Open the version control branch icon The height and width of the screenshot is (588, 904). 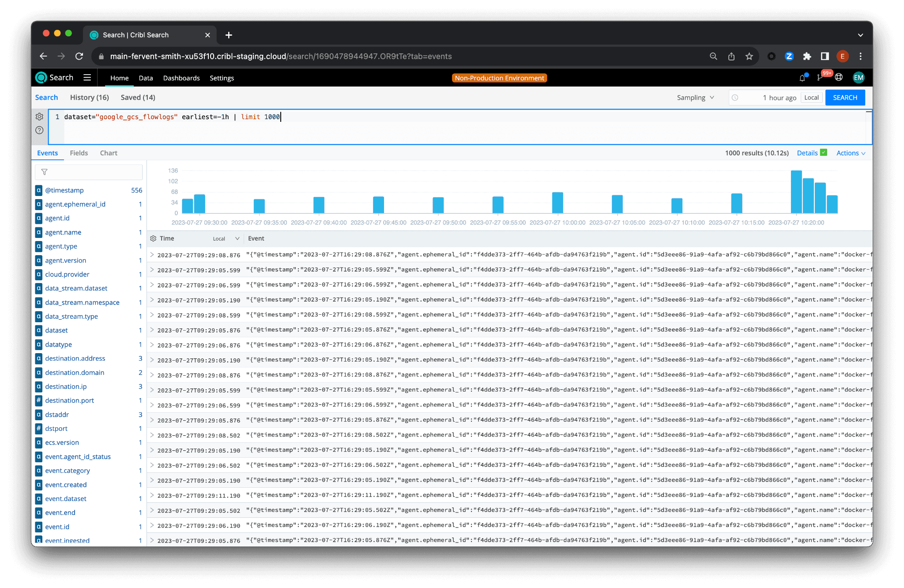point(820,78)
